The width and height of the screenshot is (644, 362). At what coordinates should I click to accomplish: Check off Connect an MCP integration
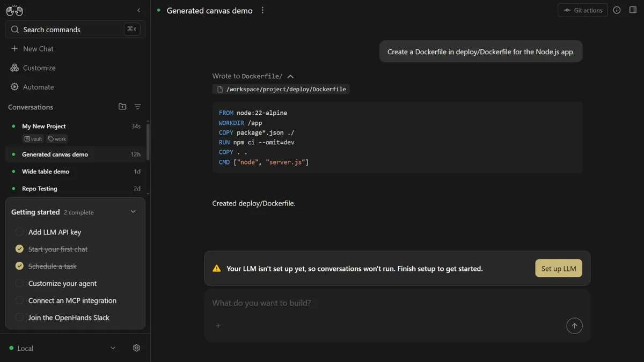tap(19, 300)
